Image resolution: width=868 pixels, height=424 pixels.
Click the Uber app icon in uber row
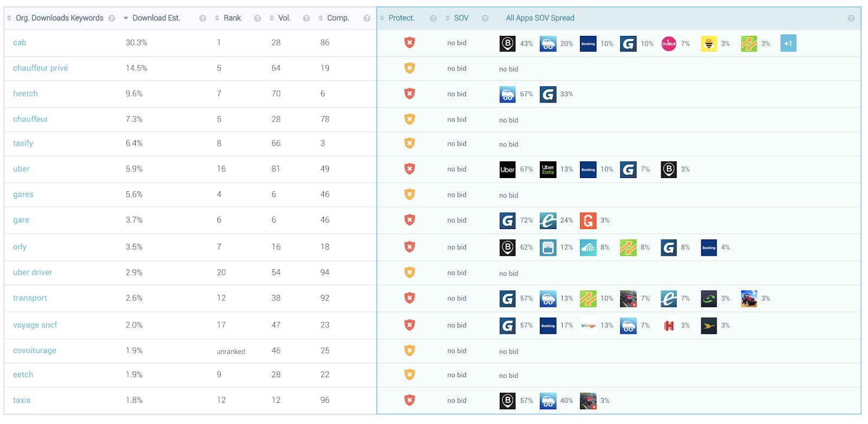click(x=507, y=169)
